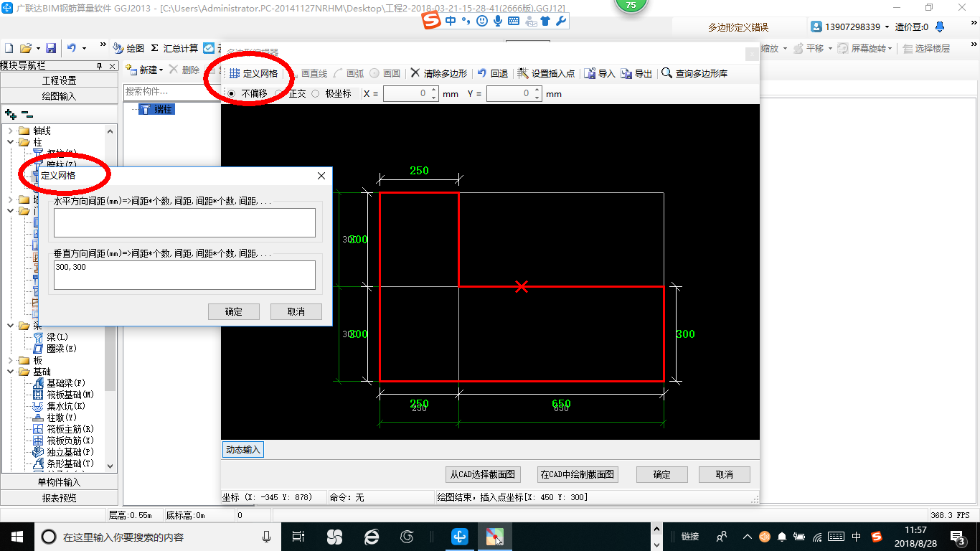This screenshot has width=980, height=551.
Task: Select 端柱 component in list
Action: (157, 109)
